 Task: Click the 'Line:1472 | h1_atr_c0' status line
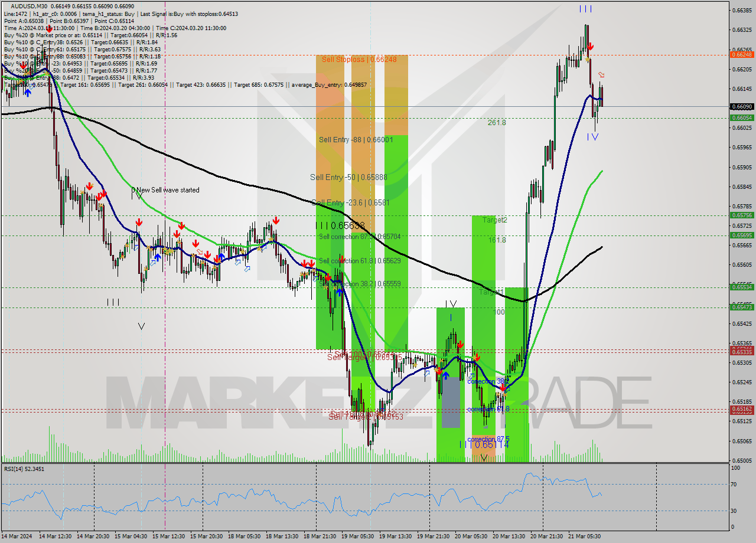(x=120, y=14)
